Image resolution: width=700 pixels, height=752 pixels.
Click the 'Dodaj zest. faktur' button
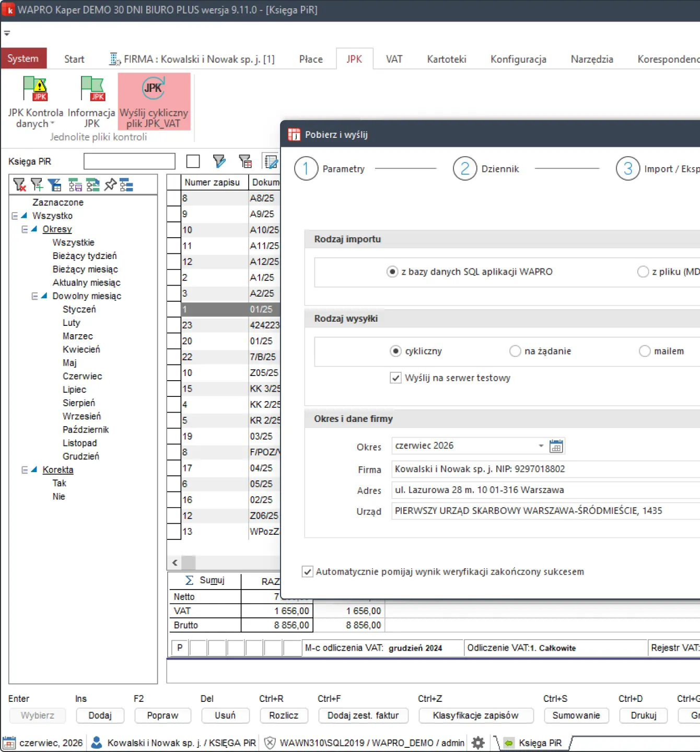pyautogui.click(x=363, y=715)
